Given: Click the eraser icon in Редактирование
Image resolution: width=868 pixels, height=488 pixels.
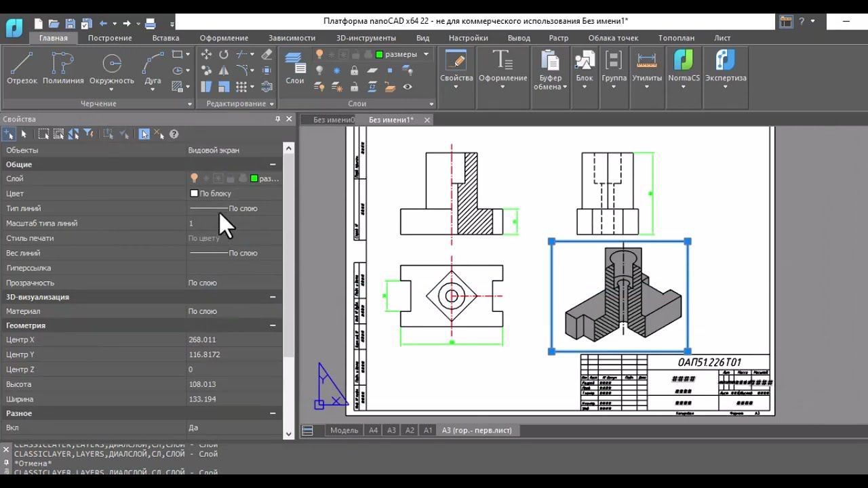Looking at the screenshot, I should click(267, 54).
